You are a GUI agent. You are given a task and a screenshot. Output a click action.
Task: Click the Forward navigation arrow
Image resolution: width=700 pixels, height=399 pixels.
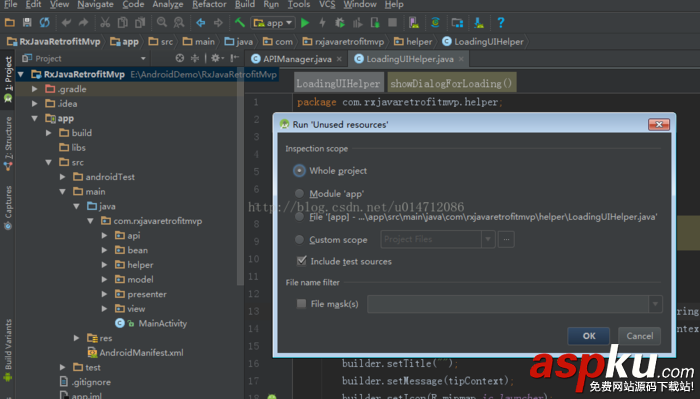218,22
